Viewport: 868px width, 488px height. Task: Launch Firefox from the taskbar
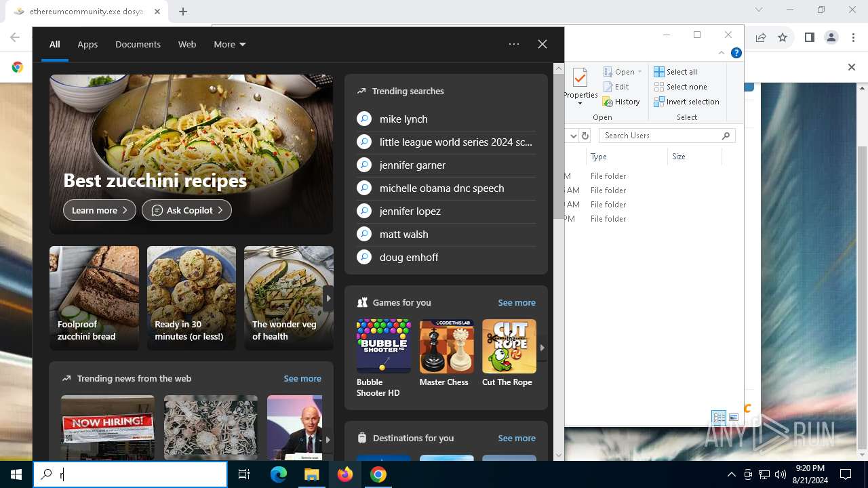coord(345,474)
